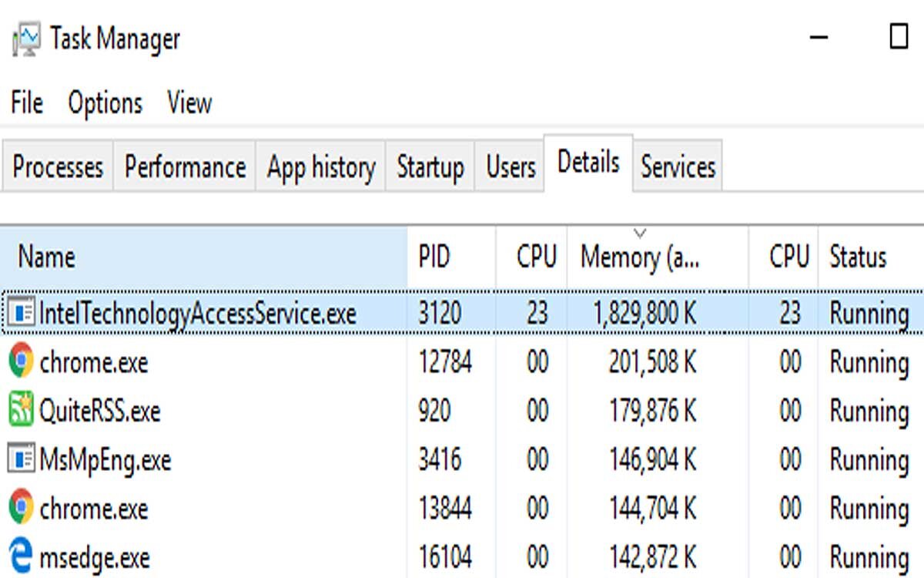
Task: Open the View menu
Action: pyautogui.click(x=189, y=102)
